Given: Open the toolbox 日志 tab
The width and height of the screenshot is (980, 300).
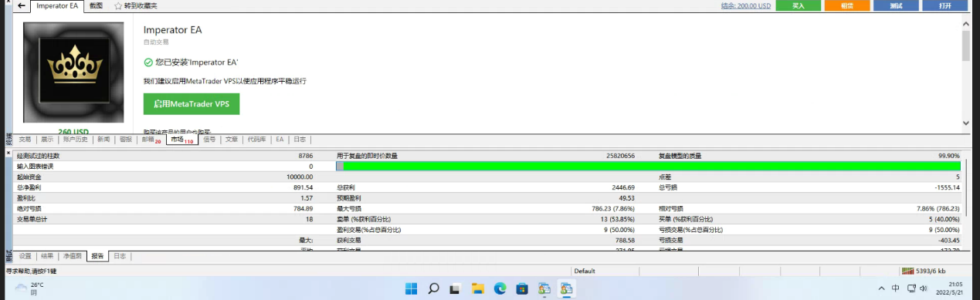Looking at the screenshot, I should coord(299,140).
